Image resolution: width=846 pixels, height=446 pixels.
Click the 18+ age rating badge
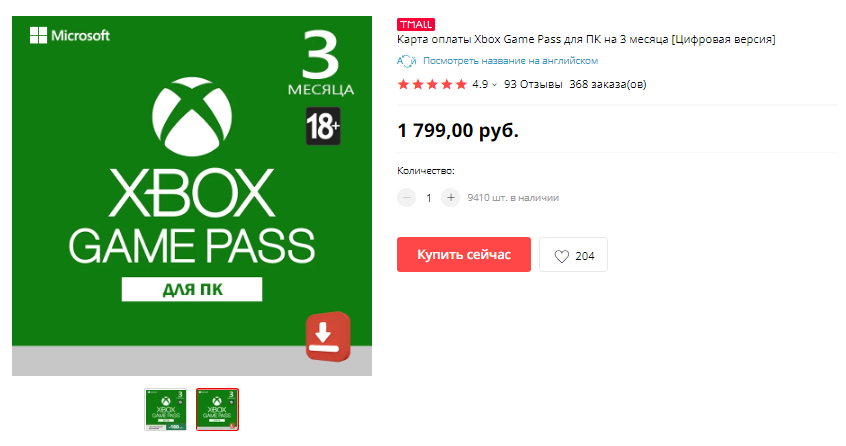[323, 126]
